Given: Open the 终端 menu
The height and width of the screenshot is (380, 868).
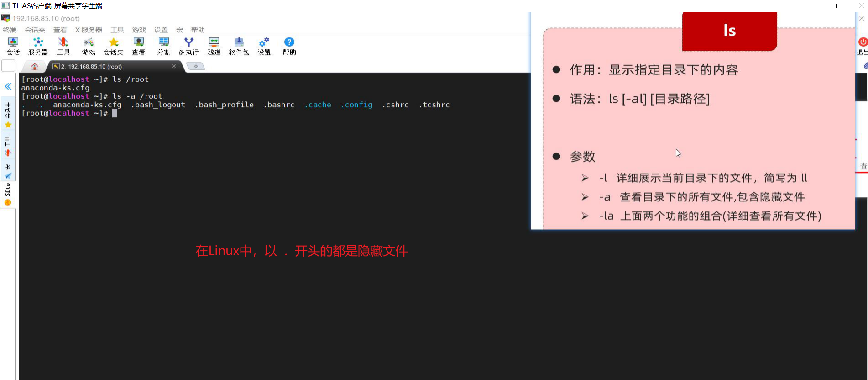Looking at the screenshot, I should [x=10, y=30].
